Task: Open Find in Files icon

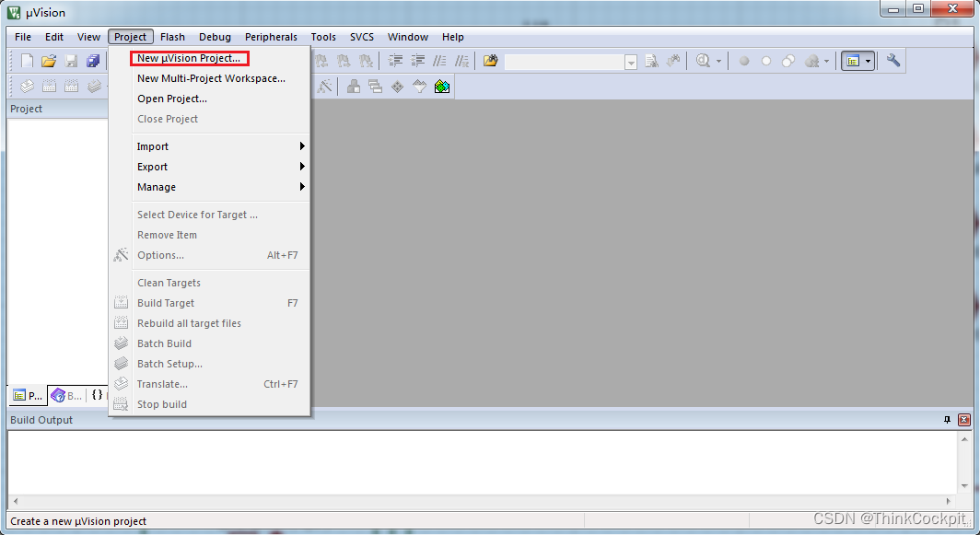Action: [491, 61]
